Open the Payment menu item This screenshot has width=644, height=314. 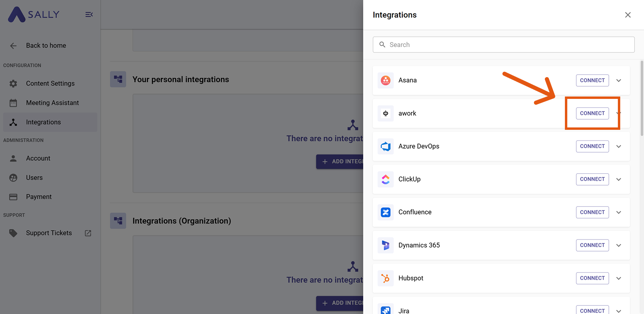pyautogui.click(x=39, y=197)
